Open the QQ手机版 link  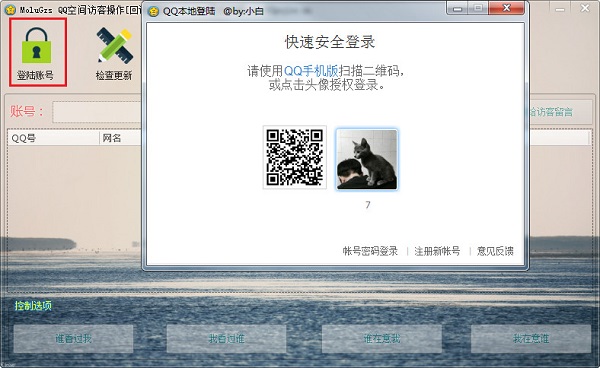(311, 71)
